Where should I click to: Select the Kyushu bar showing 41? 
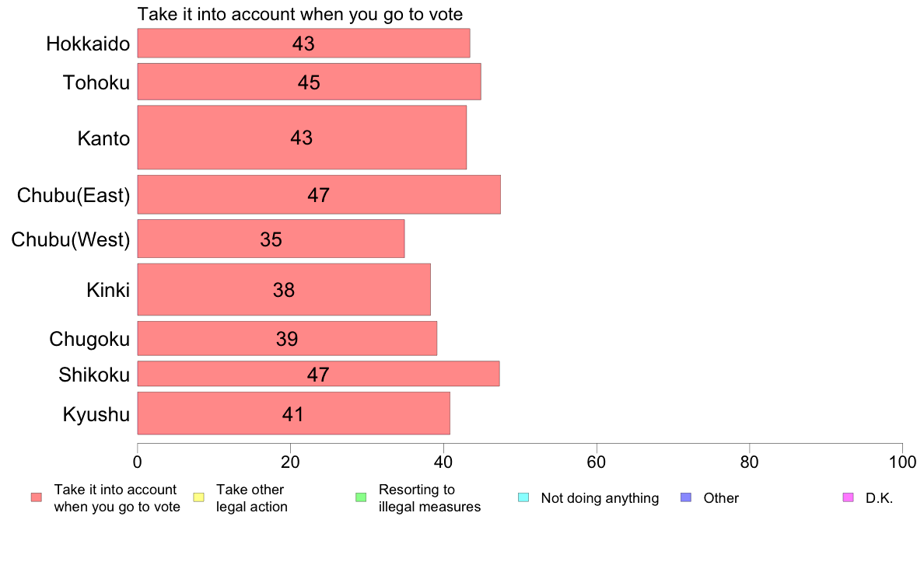click(293, 413)
